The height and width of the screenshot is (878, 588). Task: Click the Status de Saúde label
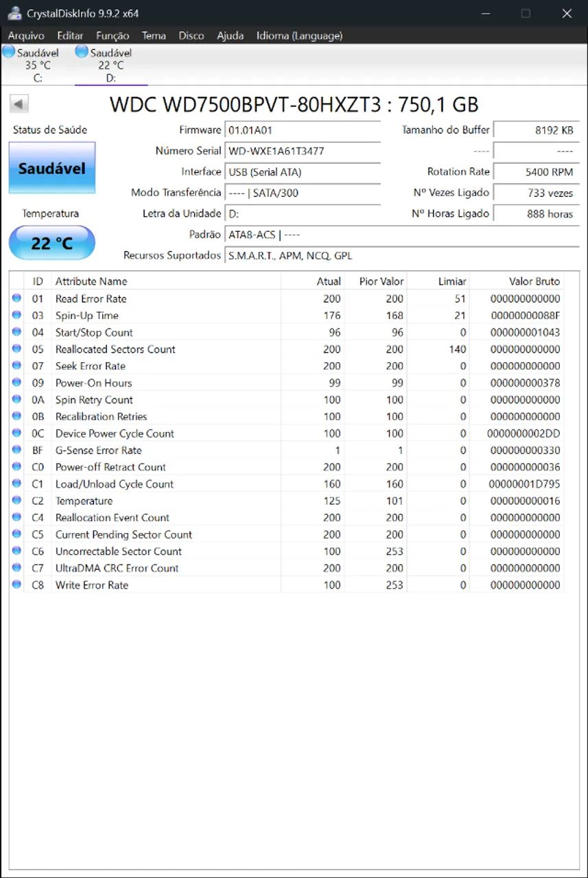[x=50, y=130]
